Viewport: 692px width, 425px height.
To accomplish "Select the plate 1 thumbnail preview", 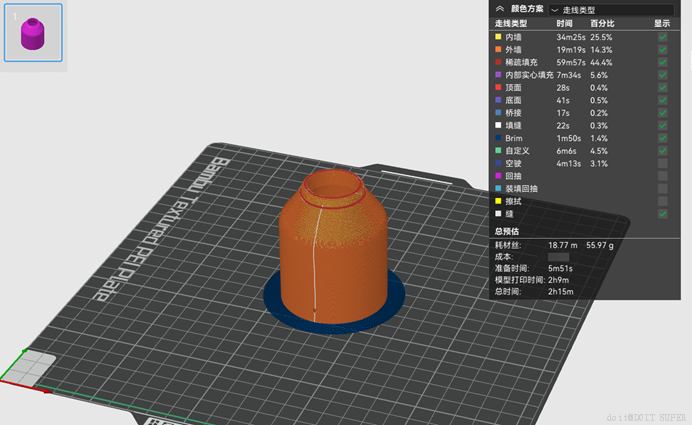I will pyautogui.click(x=33, y=33).
